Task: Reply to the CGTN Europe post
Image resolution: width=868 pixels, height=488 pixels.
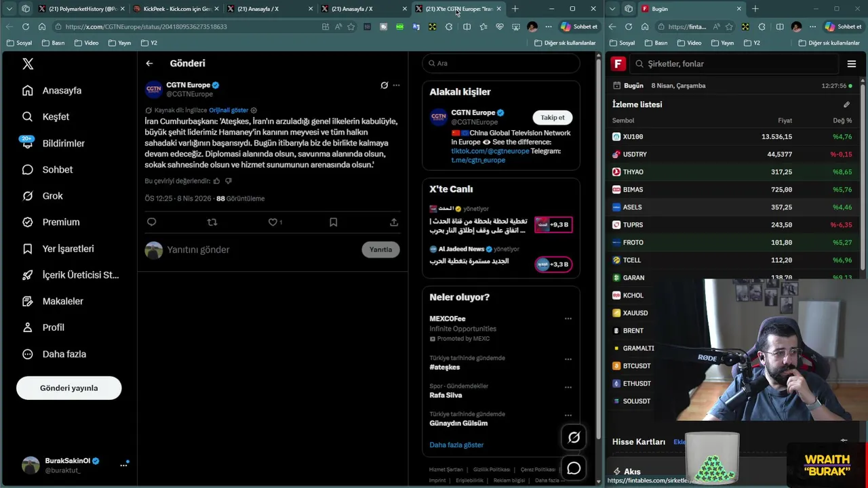Action: point(151,222)
